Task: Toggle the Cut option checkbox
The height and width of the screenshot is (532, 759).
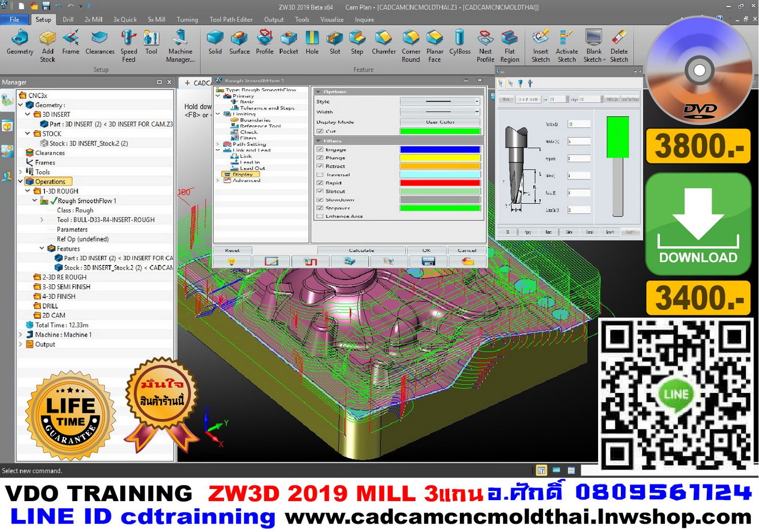Action: (321, 130)
